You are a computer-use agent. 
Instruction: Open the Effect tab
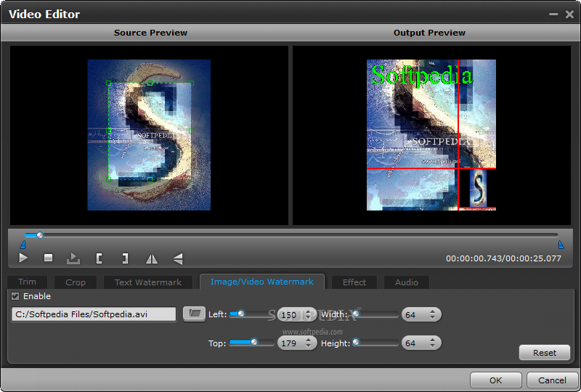pos(354,282)
